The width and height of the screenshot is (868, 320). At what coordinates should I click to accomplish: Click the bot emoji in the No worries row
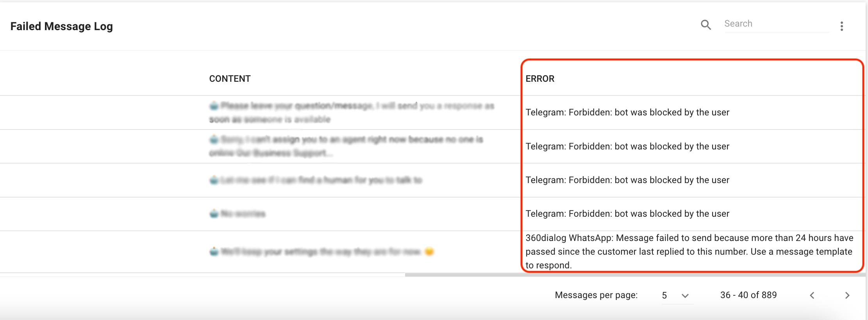tap(214, 214)
